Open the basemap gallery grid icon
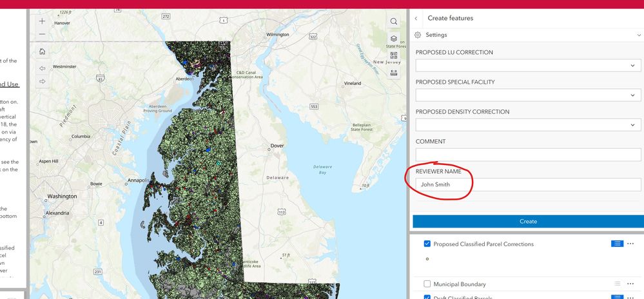This screenshot has height=299, width=644. coord(393,55)
